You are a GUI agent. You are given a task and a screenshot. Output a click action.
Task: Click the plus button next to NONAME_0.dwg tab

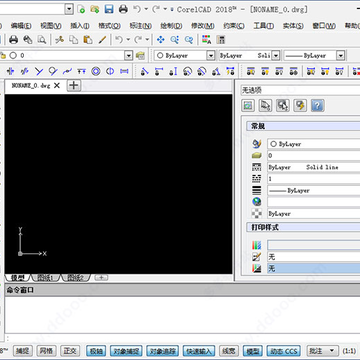click(x=74, y=86)
